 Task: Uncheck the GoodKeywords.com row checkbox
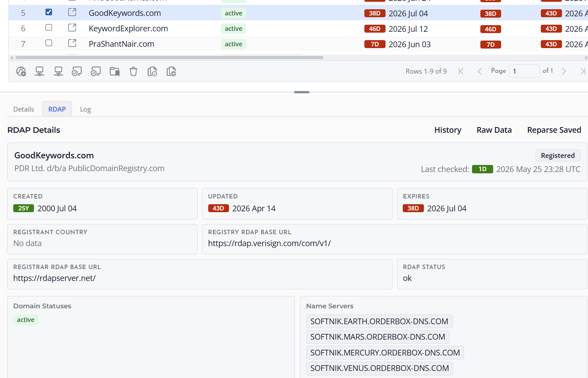[49, 12]
